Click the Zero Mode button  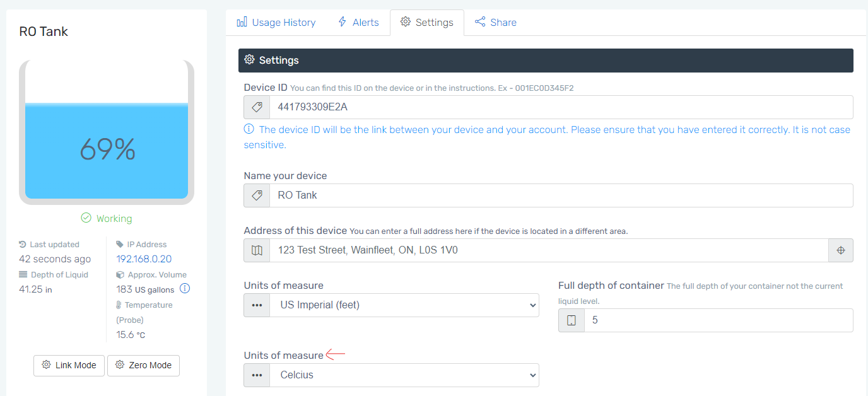(143, 365)
